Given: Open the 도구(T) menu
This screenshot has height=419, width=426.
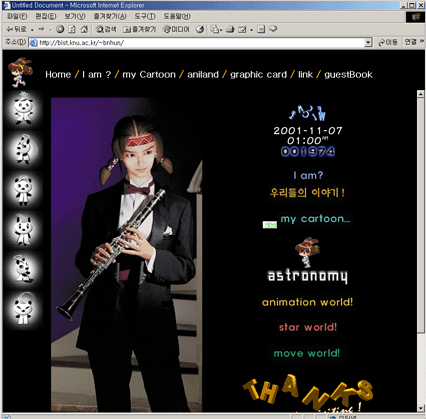Looking at the screenshot, I should coord(145,16).
